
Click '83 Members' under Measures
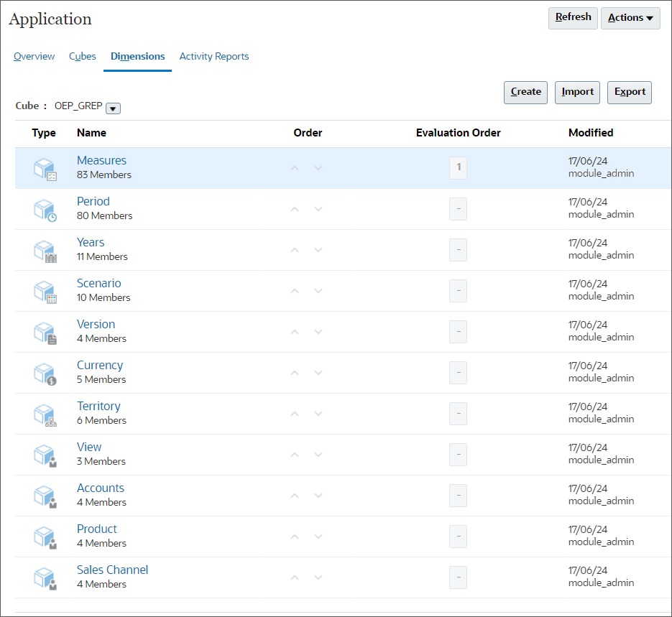(104, 175)
